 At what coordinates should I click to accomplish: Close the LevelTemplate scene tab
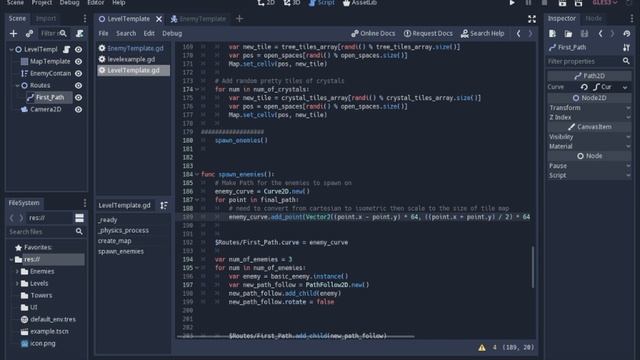[159, 19]
